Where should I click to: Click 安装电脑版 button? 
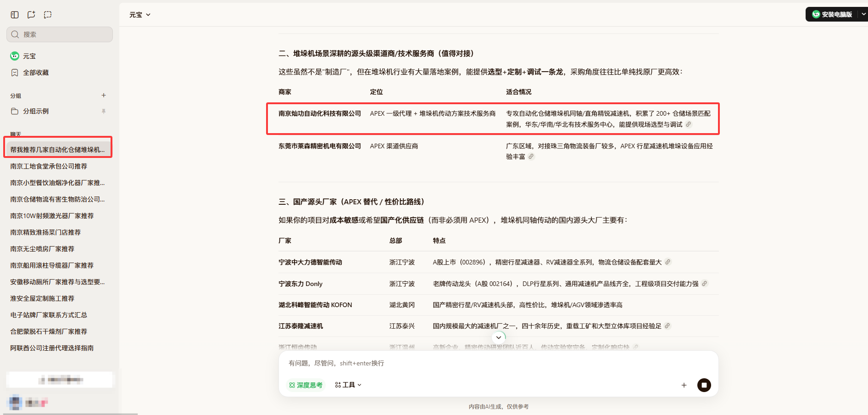(832, 14)
